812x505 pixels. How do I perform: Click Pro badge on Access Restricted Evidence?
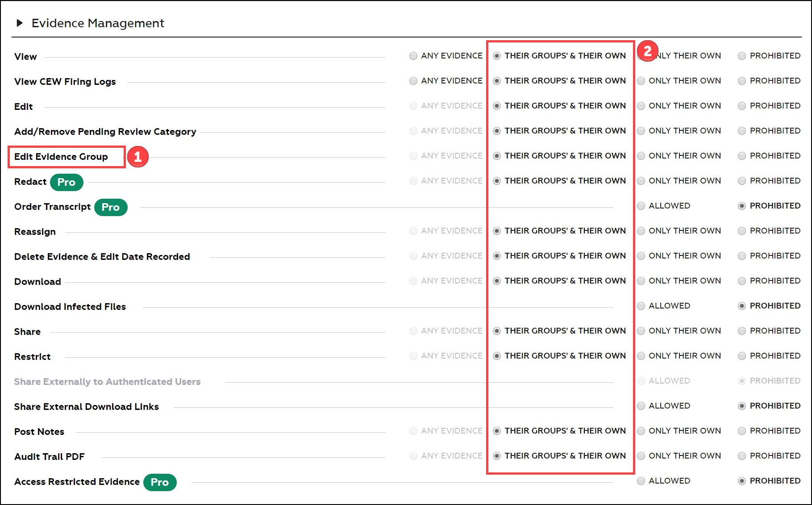click(160, 482)
